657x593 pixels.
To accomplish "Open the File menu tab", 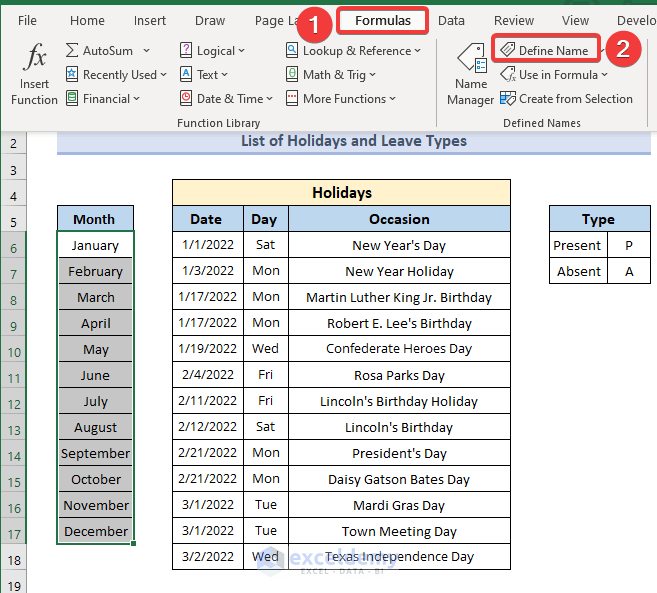I will point(27,21).
